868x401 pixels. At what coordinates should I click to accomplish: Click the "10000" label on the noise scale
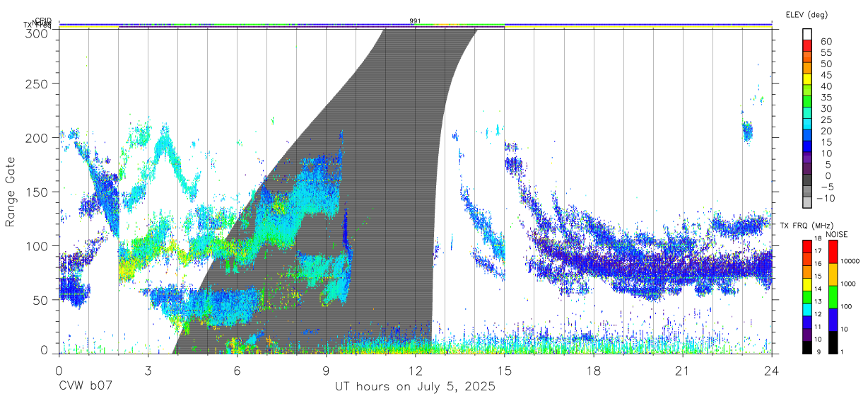click(x=849, y=261)
